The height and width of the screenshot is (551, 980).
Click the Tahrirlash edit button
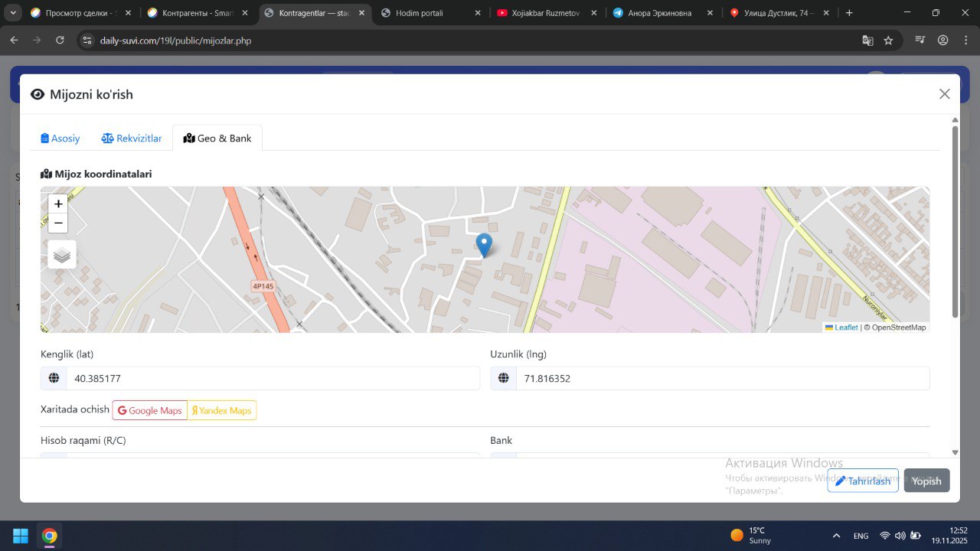pos(862,481)
